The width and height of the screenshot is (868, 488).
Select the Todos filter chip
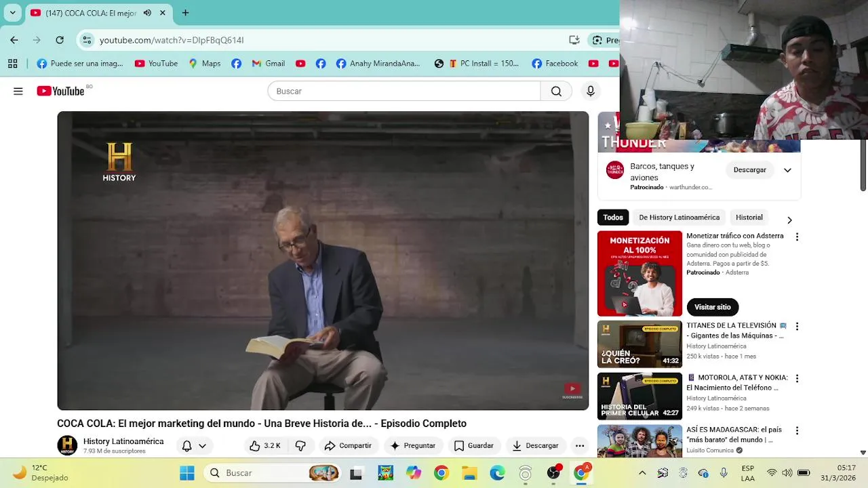(x=613, y=218)
